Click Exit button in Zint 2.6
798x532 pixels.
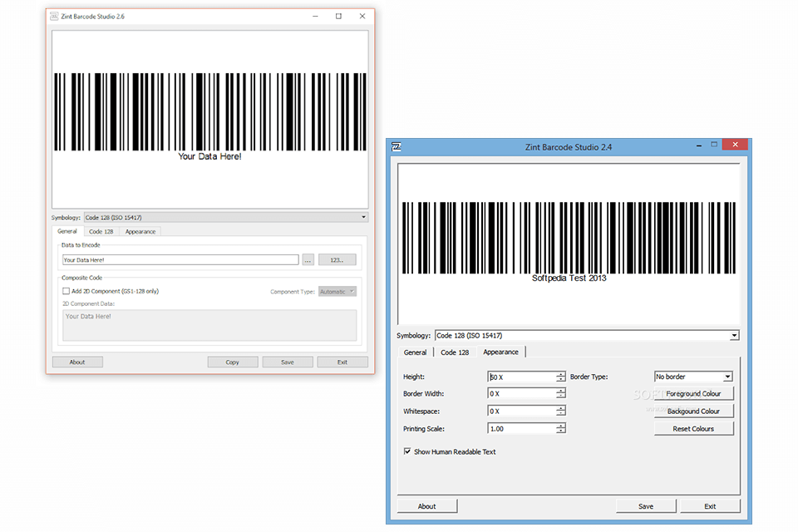pos(342,362)
